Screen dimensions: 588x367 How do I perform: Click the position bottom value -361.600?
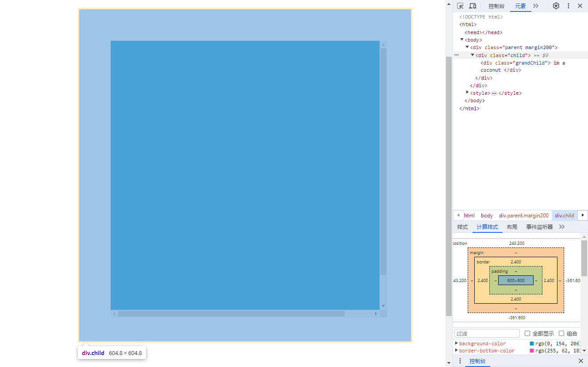[x=517, y=318]
